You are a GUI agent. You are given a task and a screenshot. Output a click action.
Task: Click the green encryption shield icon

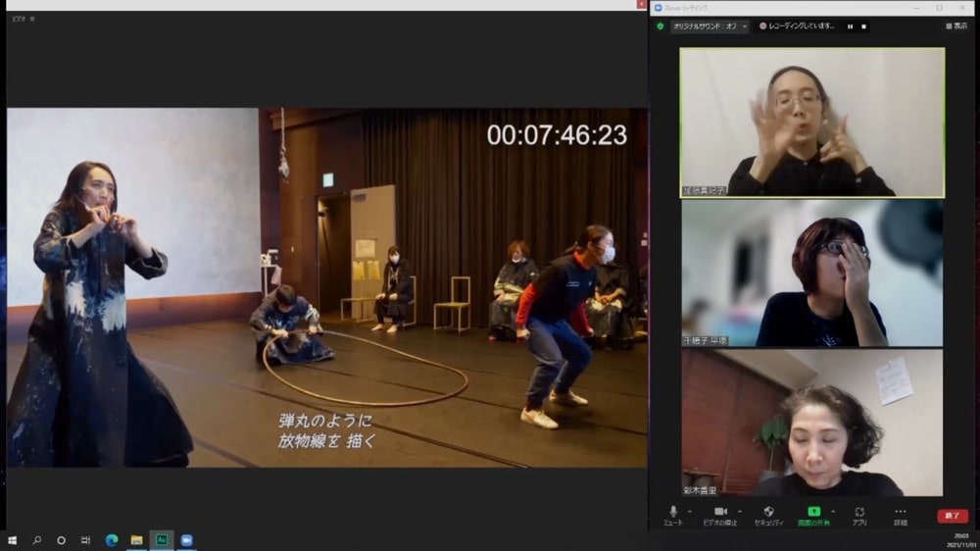pyautogui.click(x=661, y=26)
